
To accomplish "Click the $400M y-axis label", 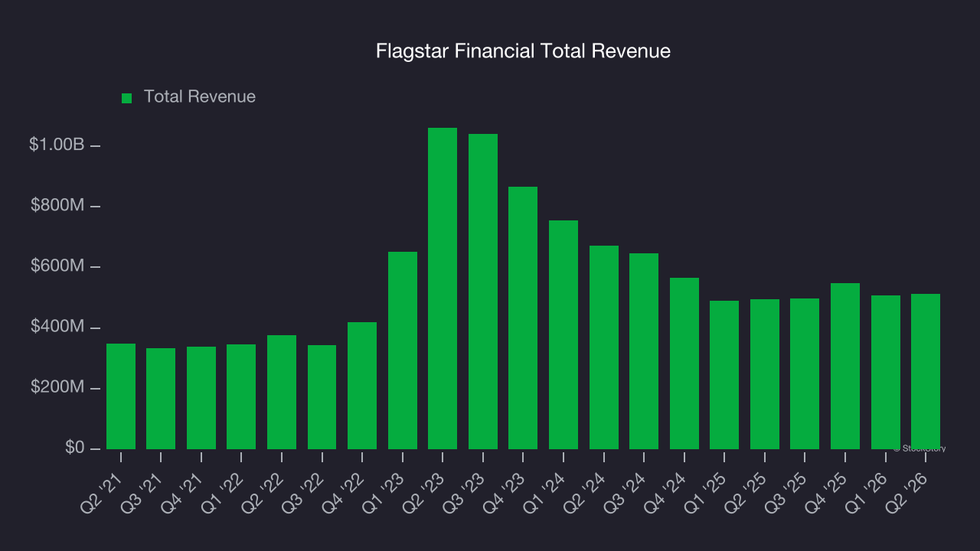I will 57,328.
